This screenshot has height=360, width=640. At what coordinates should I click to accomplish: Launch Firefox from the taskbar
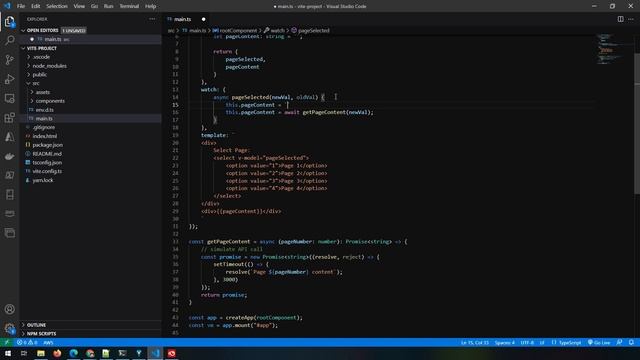click(x=57, y=353)
